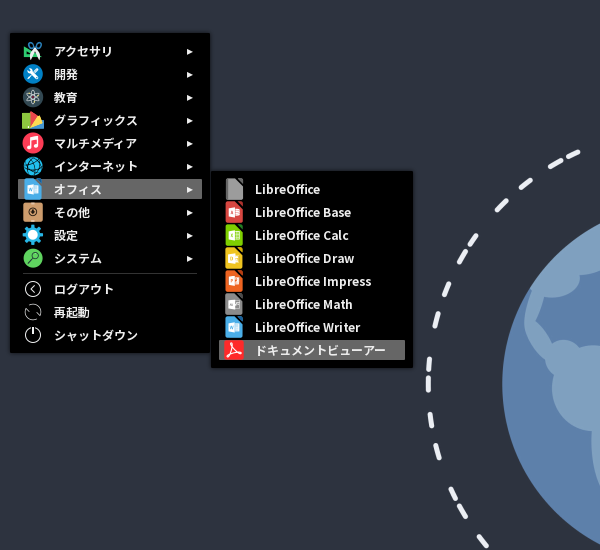This screenshot has width=600, height=550.
Task: Click the music note icon beside マルチメディア
Action: tap(33, 143)
